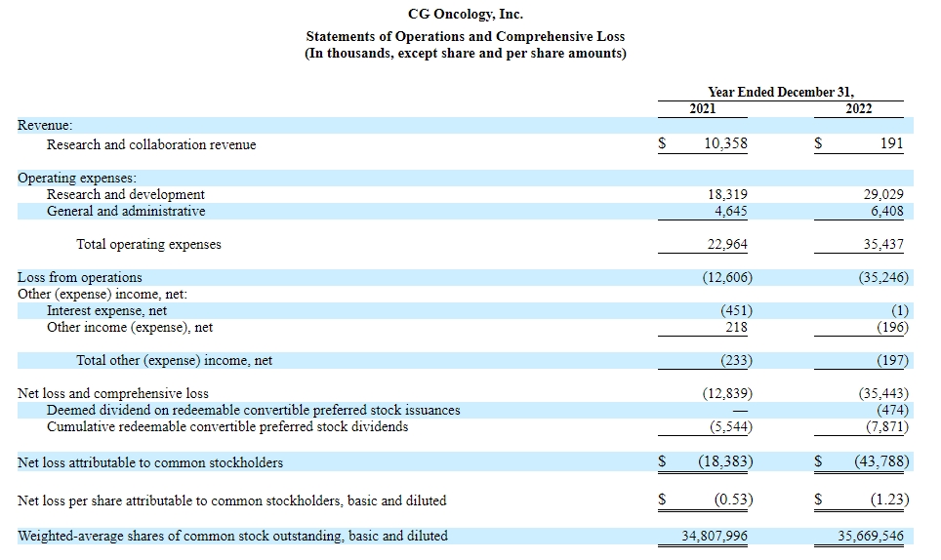941x560 pixels.
Task: Select total other value (233)
Action: click(x=736, y=360)
